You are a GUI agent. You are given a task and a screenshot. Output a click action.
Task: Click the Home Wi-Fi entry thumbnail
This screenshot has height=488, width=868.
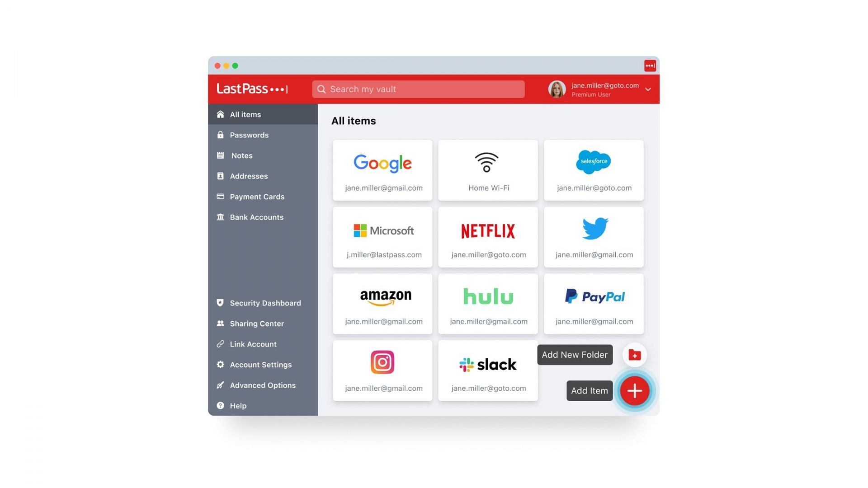pos(488,170)
